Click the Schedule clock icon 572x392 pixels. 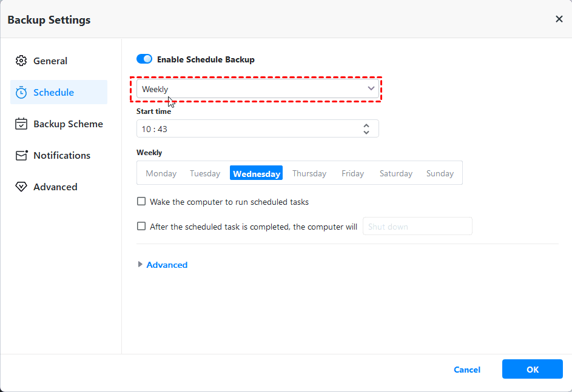tap(21, 92)
